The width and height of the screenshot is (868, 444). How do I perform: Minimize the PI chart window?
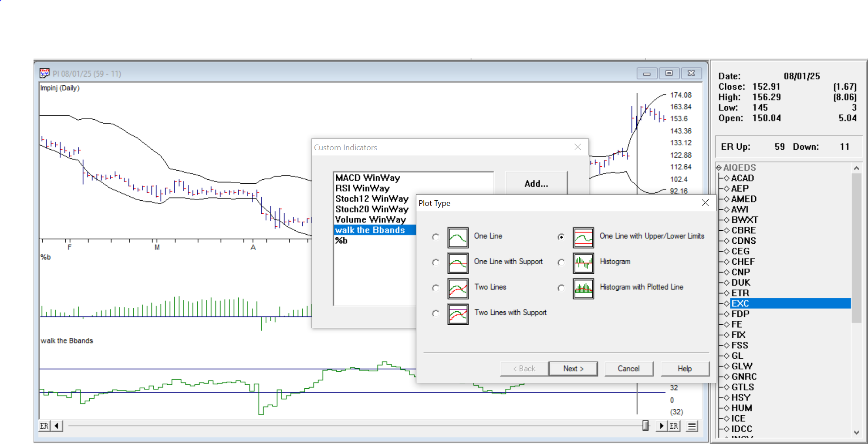[647, 74]
